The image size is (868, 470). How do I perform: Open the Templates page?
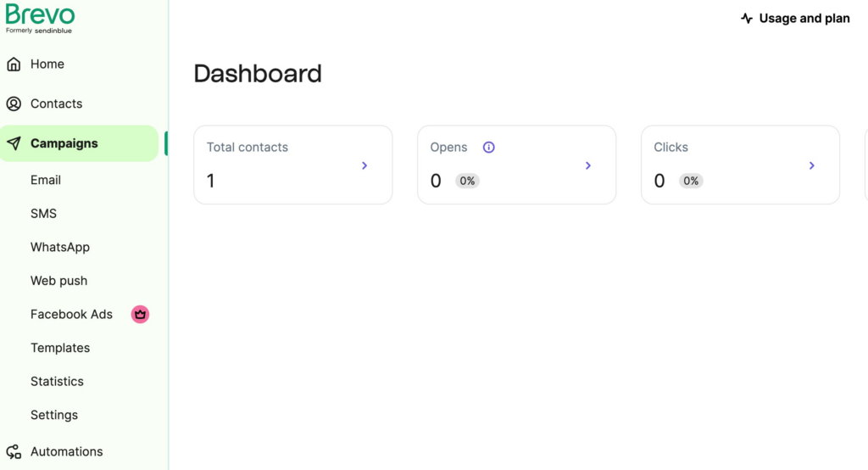pyautogui.click(x=59, y=348)
